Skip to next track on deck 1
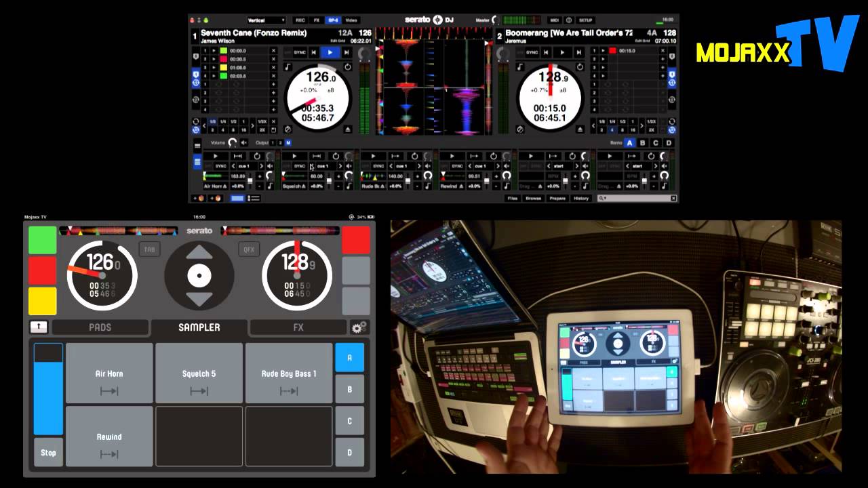The image size is (868, 488). click(x=347, y=52)
